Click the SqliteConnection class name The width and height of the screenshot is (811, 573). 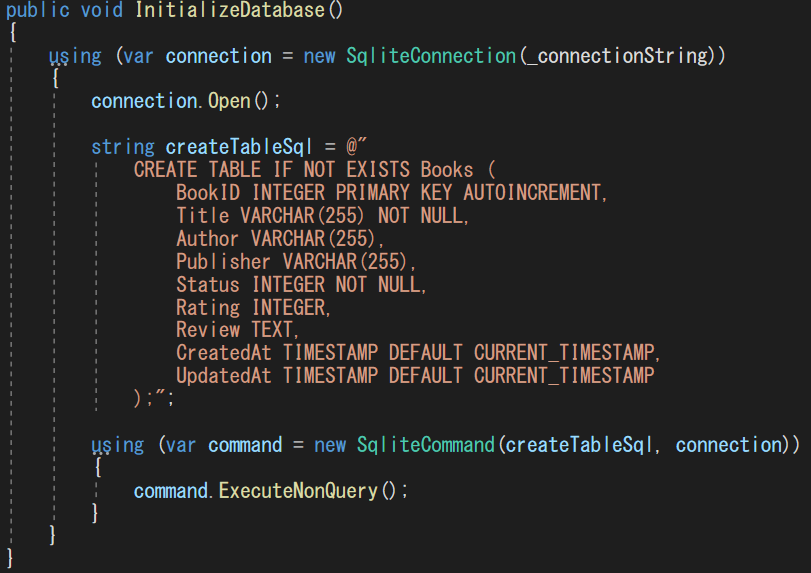(432, 55)
